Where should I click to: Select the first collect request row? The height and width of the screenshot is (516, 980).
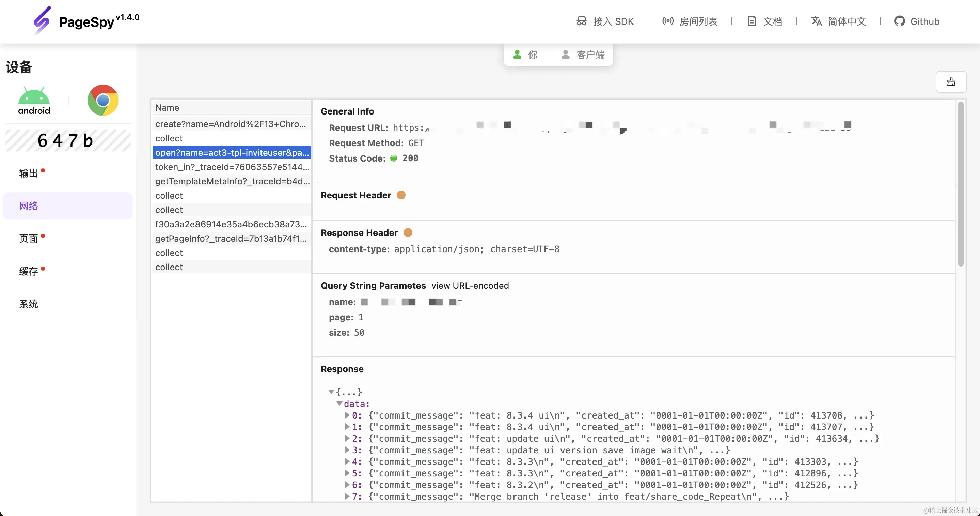pos(232,138)
